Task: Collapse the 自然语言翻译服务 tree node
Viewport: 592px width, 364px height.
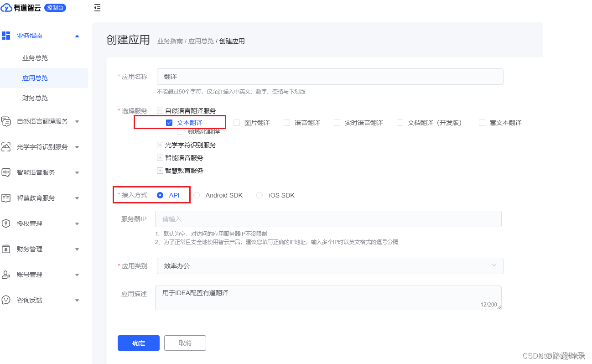Action: 160,110
